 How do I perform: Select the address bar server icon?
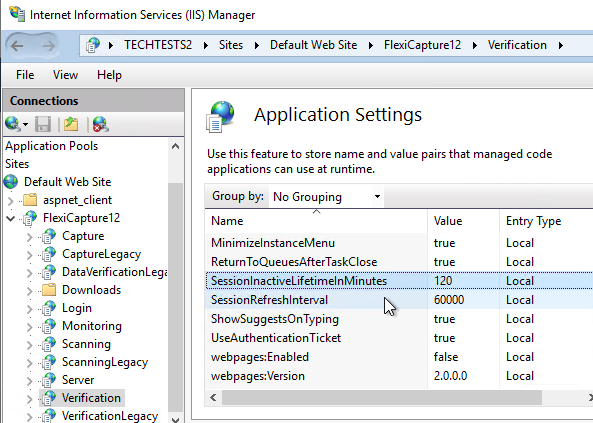[93, 45]
